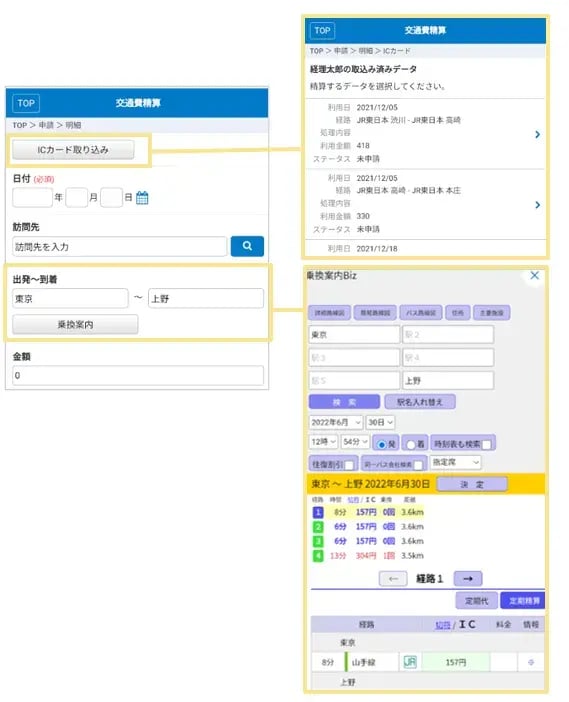The width and height of the screenshot is (569, 702).
Task: Click the 金額 input field
Action: 138,375
